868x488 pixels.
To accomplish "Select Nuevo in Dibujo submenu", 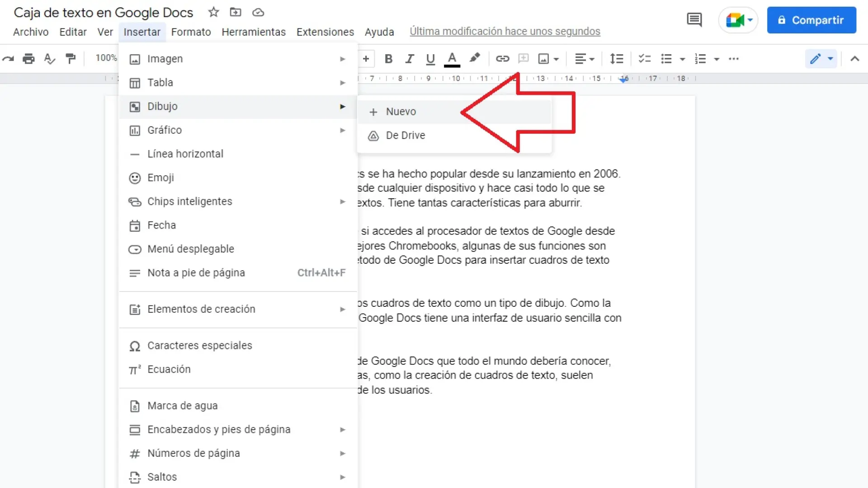I will point(401,112).
